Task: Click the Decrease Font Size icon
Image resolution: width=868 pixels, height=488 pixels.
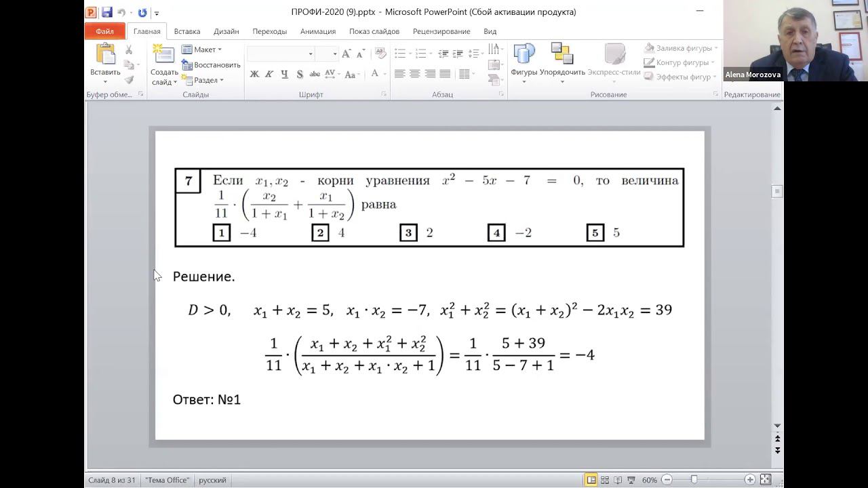Action: (361, 54)
